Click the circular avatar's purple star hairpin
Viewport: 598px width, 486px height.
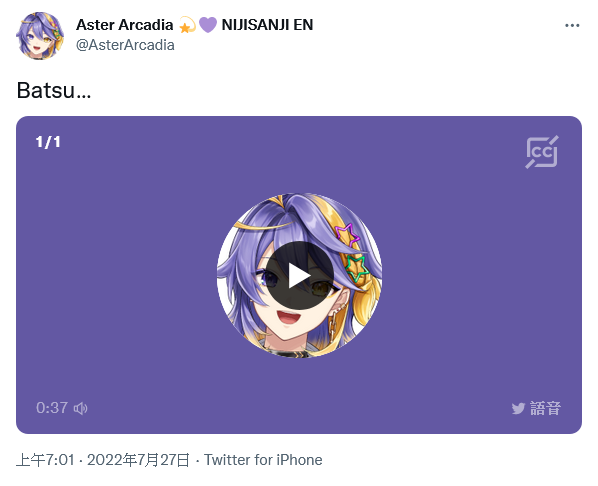click(x=347, y=234)
